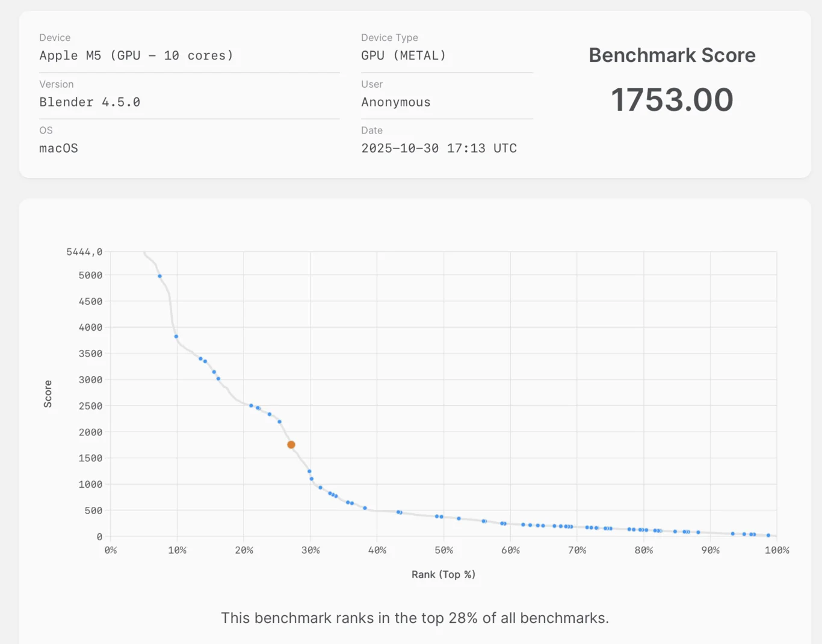The height and width of the screenshot is (644, 822).
Task: Click the blue data point just above score 1000
Action: click(311, 479)
